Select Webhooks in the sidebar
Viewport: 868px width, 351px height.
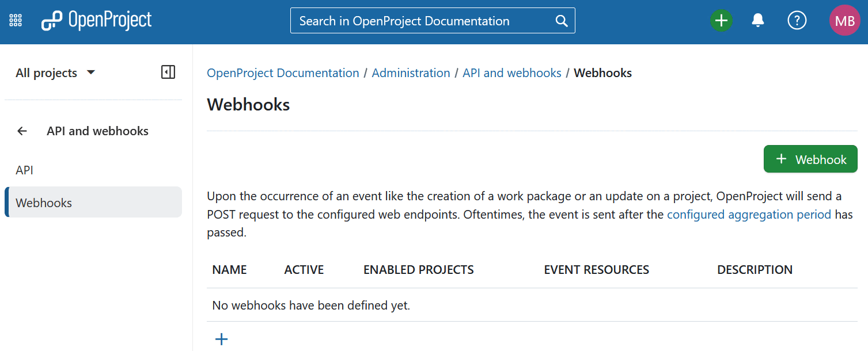(x=44, y=202)
